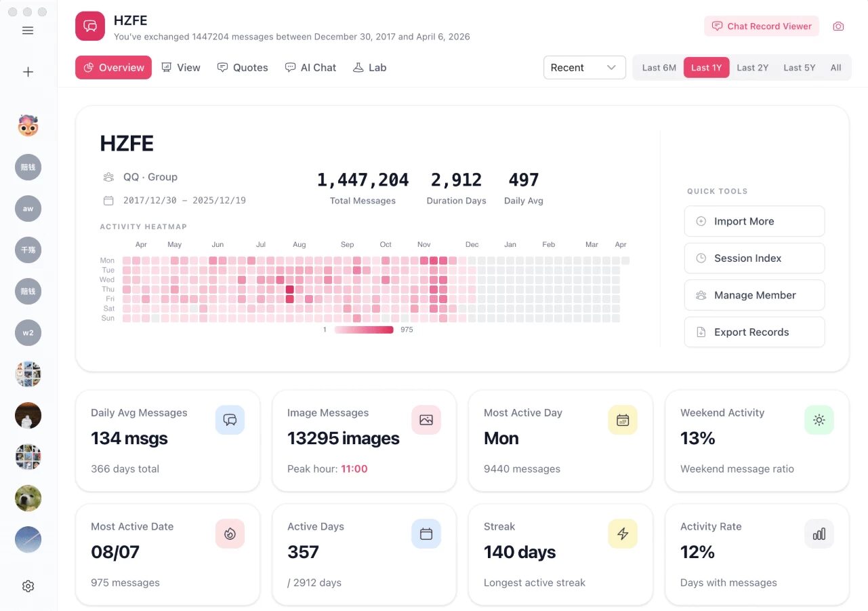Click the darkest heatmap cell in August
Image resolution: width=868 pixels, height=611 pixels.
(x=289, y=290)
